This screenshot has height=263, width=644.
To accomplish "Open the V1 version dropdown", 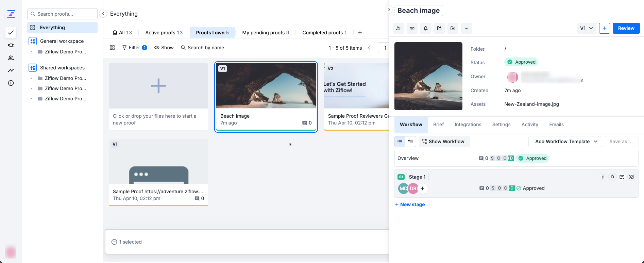I will (x=586, y=28).
